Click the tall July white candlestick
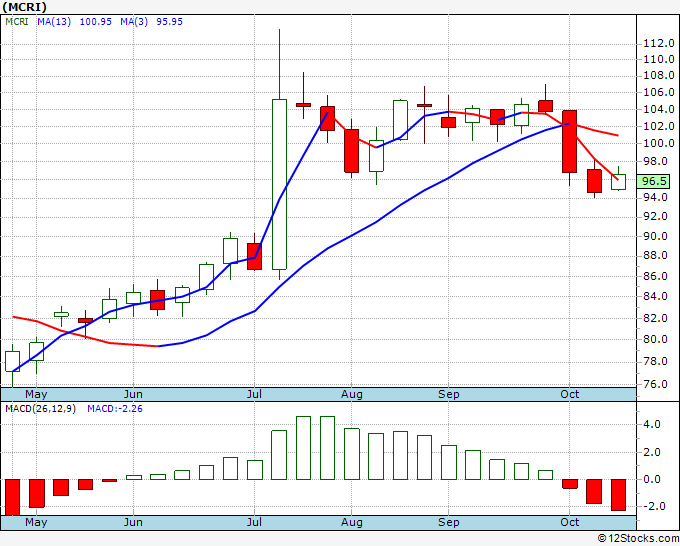 279,184
